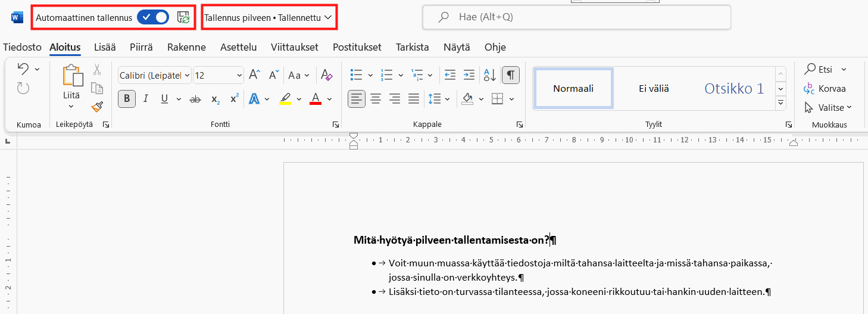Justify text alignment
Viewport: 868px width, 314px height.
(413, 98)
